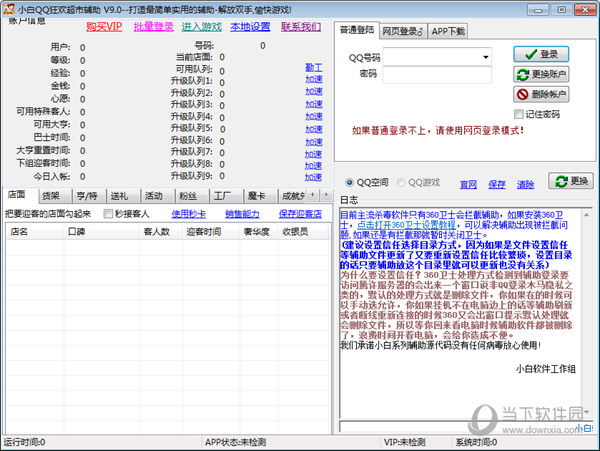600x451 pixels.
Task: Enable the 记住密码 checkbox
Action: coord(519,114)
